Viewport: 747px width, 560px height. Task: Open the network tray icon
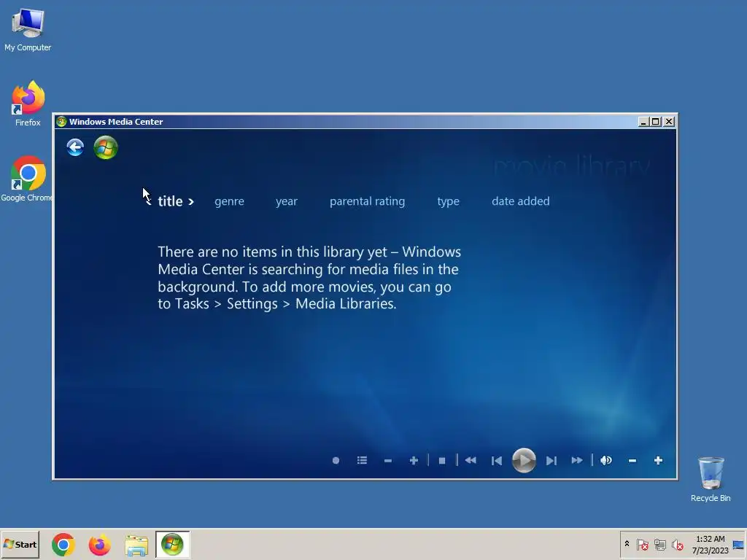pyautogui.click(x=659, y=544)
